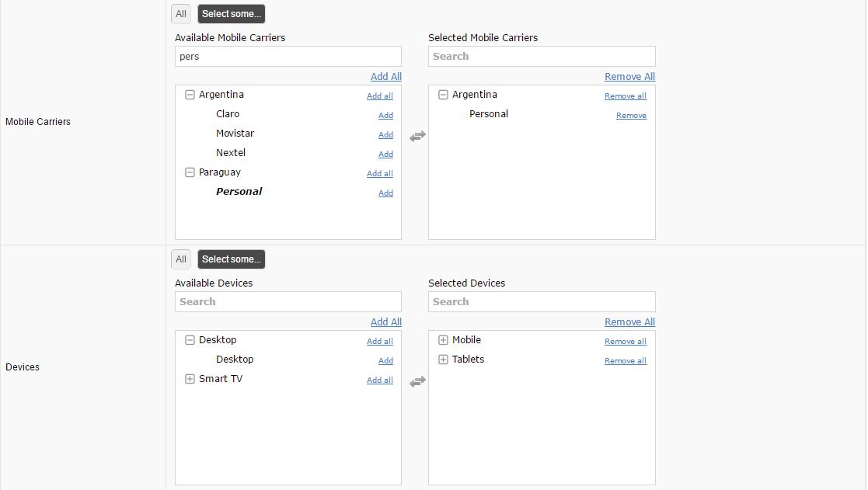
Task: Click Remove All above Selected Mobile Carriers list
Action: click(629, 76)
